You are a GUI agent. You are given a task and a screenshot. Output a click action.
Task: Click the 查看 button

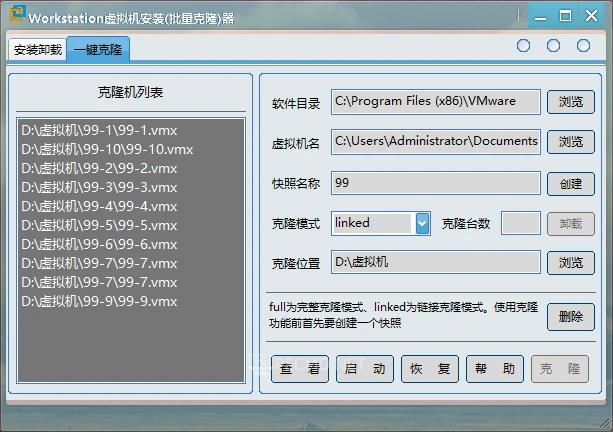300,369
